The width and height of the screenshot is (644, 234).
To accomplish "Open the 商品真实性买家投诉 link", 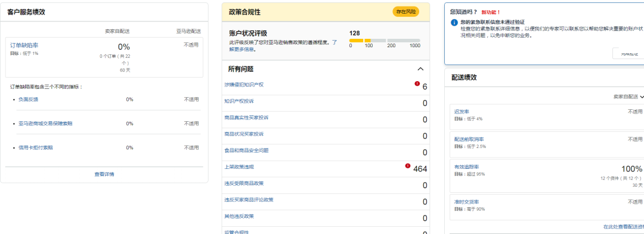I will click(246, 118).
